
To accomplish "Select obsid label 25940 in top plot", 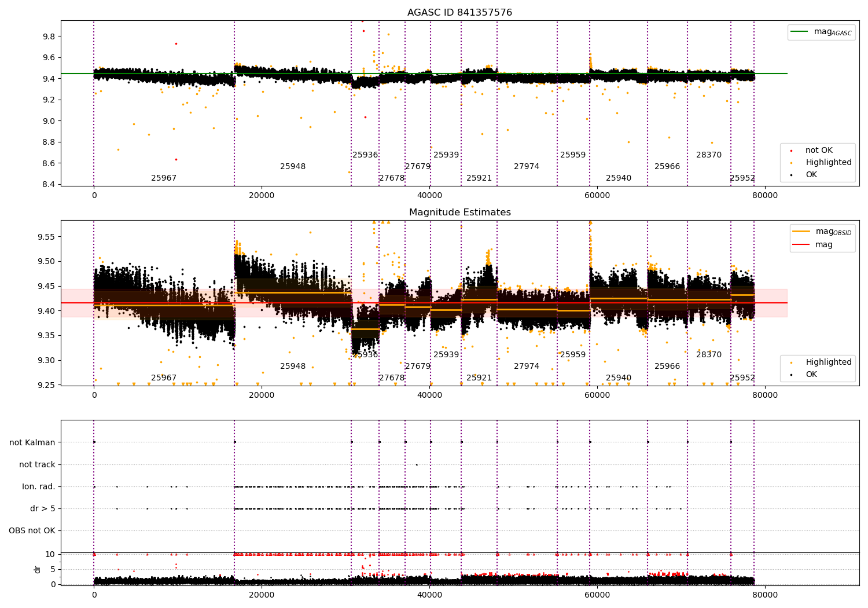I will (619, 178).
